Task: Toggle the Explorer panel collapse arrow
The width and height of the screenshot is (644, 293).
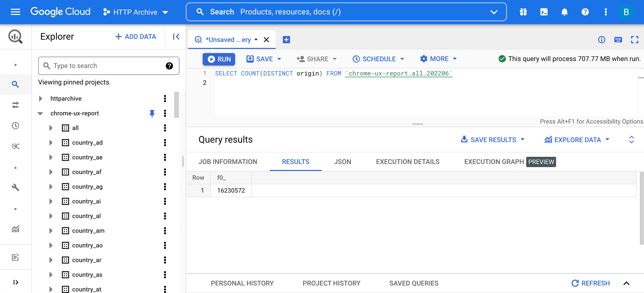Action: (176, 37)
